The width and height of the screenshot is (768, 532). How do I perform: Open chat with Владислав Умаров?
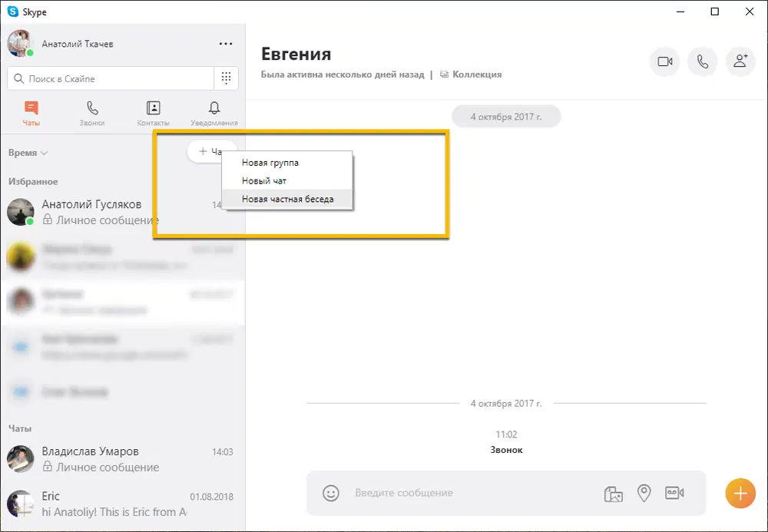122,459
